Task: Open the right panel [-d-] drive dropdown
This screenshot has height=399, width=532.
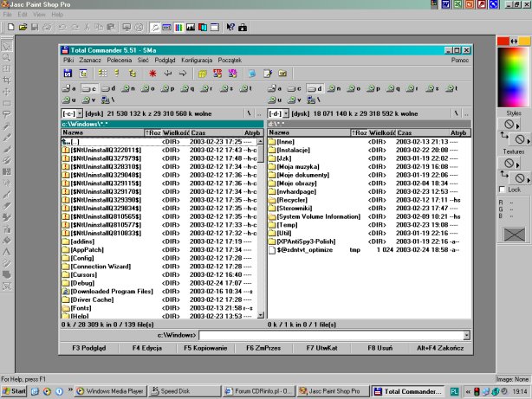Action: (x=286, y=113)
